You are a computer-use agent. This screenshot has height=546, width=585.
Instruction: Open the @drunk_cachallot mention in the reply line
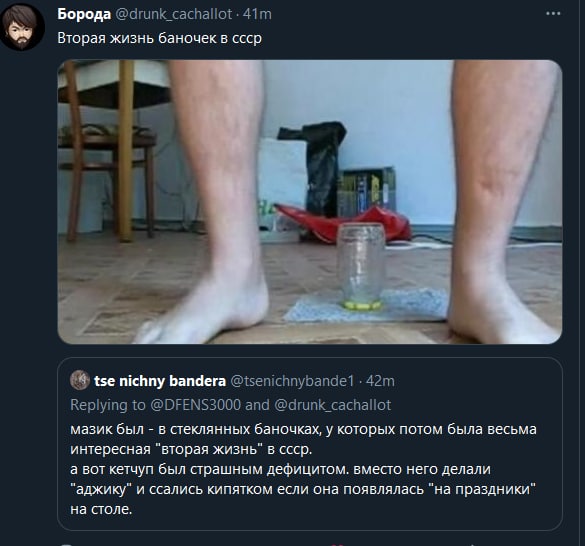(x=332, y=405)
